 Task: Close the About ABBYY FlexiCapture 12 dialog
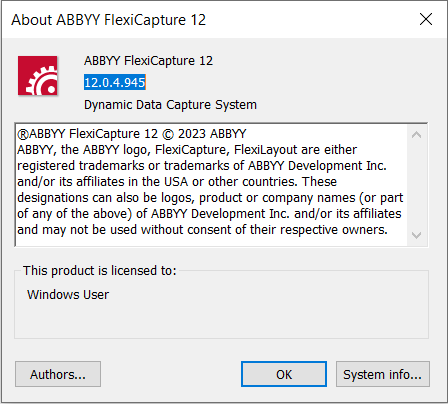426,19
